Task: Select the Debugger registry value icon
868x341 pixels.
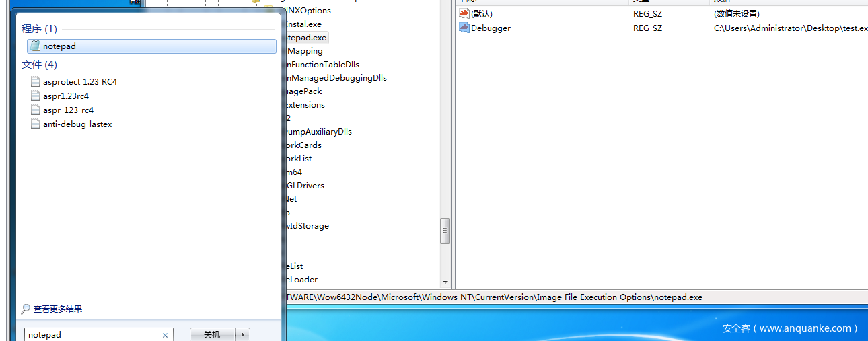Action: [x=464, y=28]
